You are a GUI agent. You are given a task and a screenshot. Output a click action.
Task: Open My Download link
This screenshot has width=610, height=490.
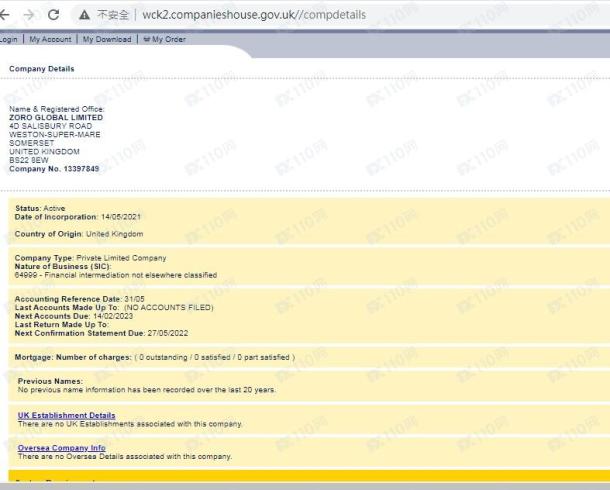(x=107, y=39)
